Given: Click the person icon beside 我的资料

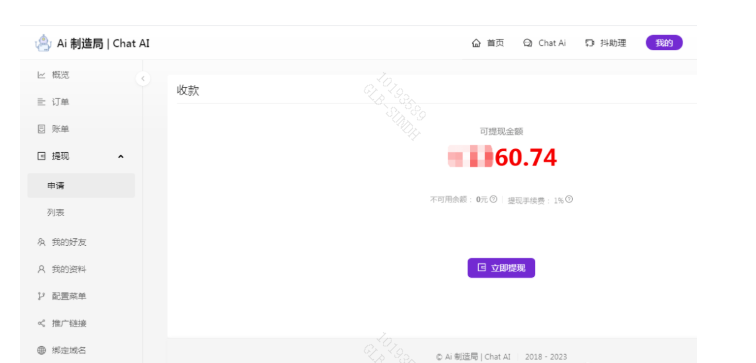Looking at the screenshot, I should click(41, 269).
